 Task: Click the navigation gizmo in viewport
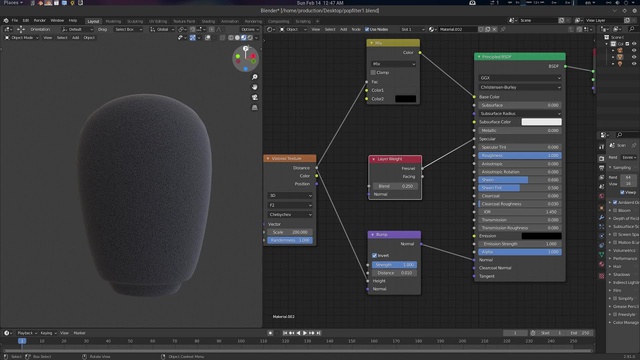[x=245, y=58]
